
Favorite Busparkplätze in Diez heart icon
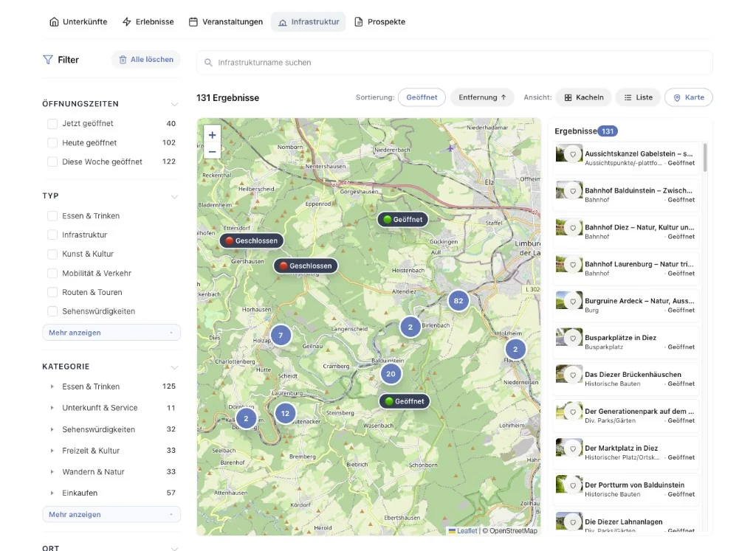click(573, 339)
